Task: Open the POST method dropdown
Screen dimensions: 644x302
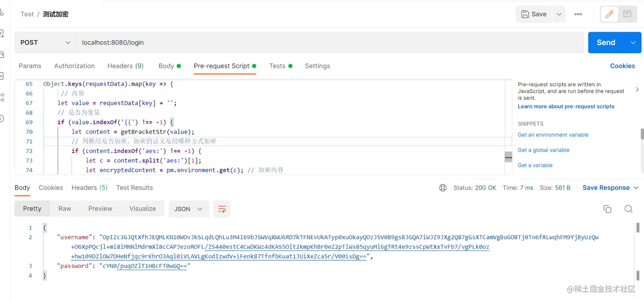Action: click(x=46, y=43)
